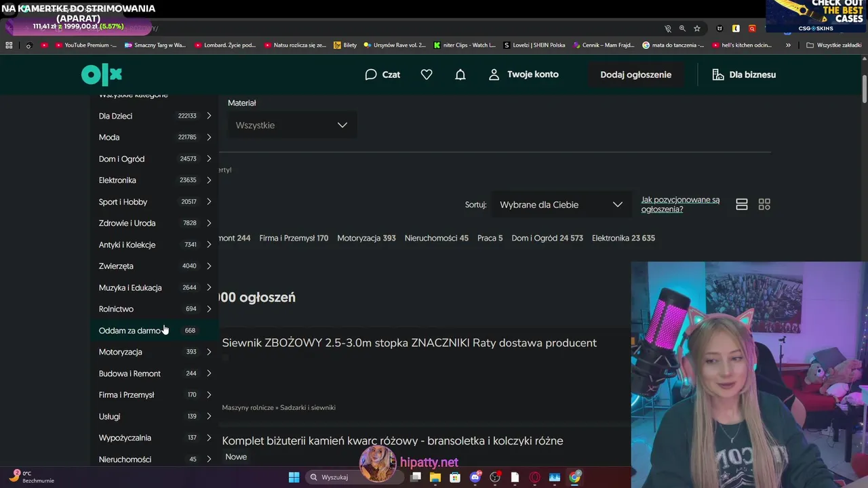The image size is (868, 488).
Task: Select Muzyka i Edukacja category
Action: pos(155,287)
